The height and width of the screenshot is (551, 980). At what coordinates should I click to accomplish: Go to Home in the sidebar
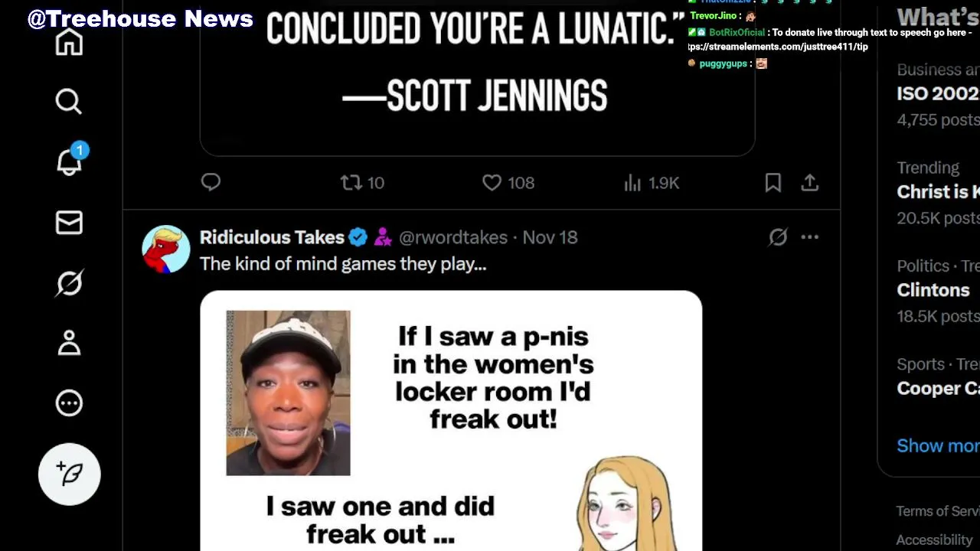[x=69, y=42]
